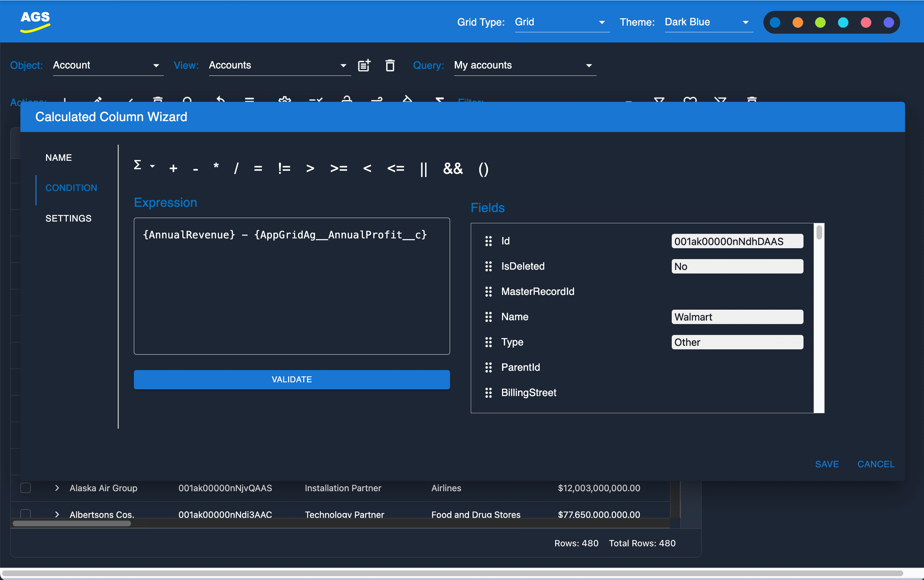Click the Fields list scrollbar thumb

[819, 232]
